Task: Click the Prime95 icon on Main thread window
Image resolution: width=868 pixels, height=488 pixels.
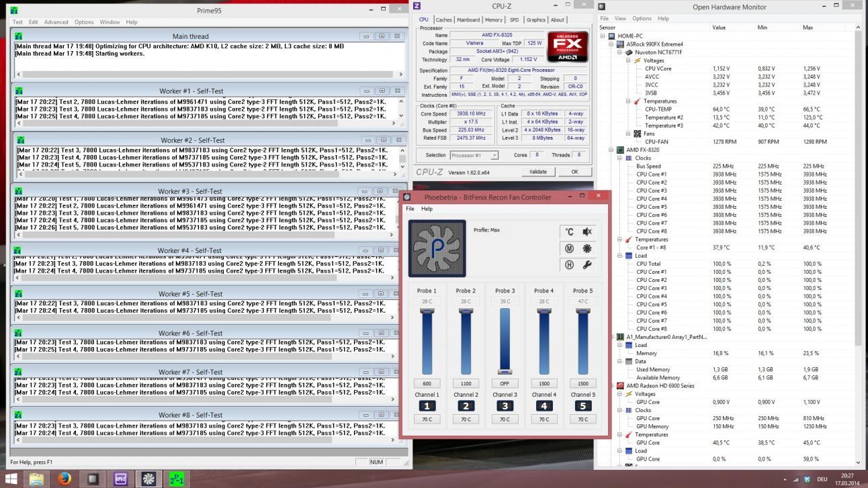Action: 19,36
